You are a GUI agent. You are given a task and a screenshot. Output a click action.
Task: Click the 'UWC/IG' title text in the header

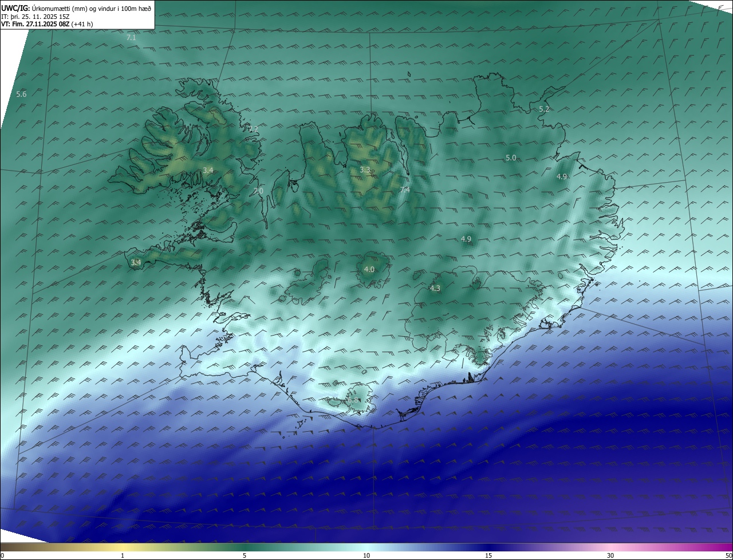coord(15,9)
